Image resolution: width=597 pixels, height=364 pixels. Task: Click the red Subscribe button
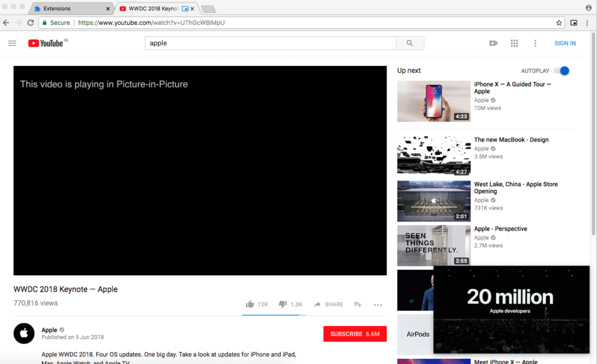[354, 334]
